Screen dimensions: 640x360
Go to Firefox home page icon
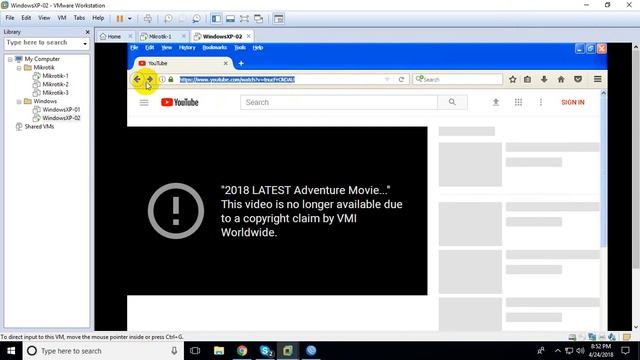tap(561, 79)
